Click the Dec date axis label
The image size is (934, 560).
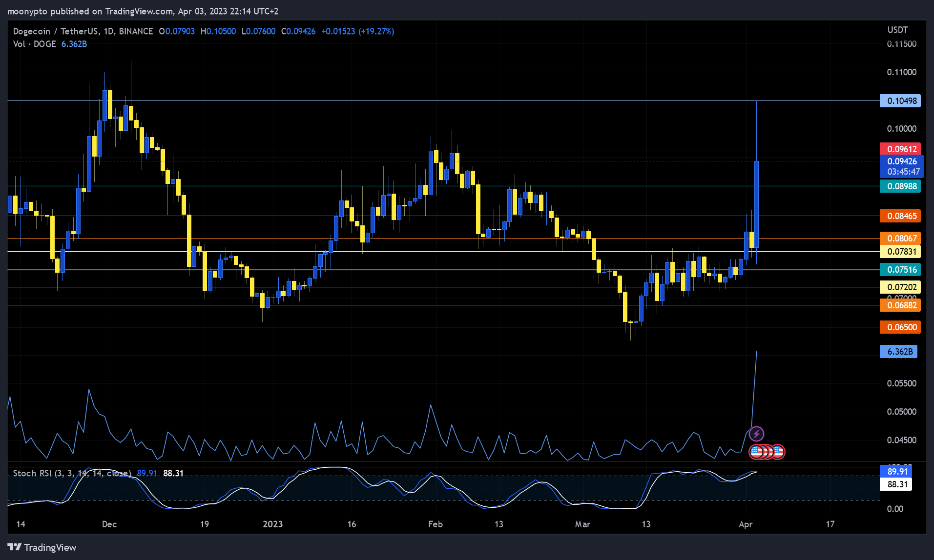click(x=109, y=524)
